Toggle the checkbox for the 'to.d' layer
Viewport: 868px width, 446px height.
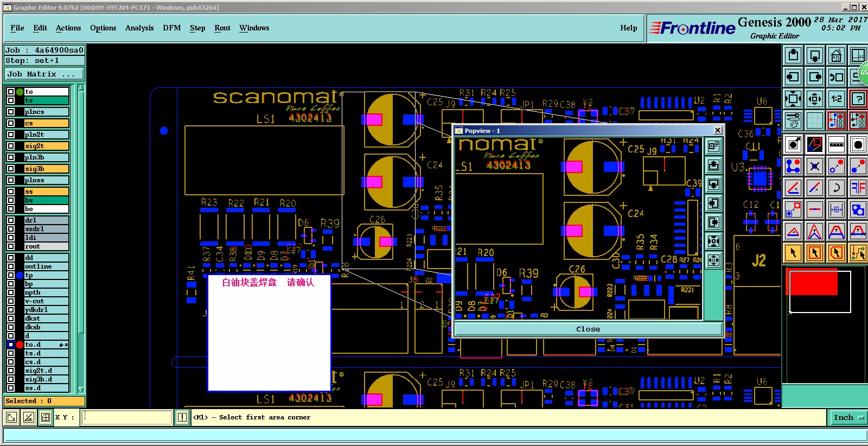[x=11, y=345]
